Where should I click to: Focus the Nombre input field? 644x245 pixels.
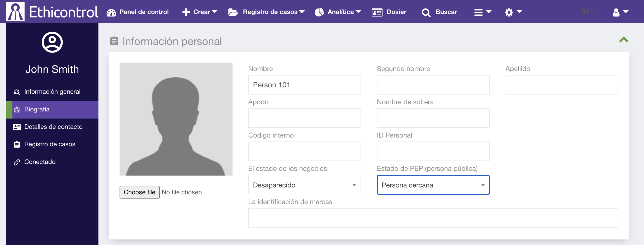pyautogui.click(x=305, y=85)
